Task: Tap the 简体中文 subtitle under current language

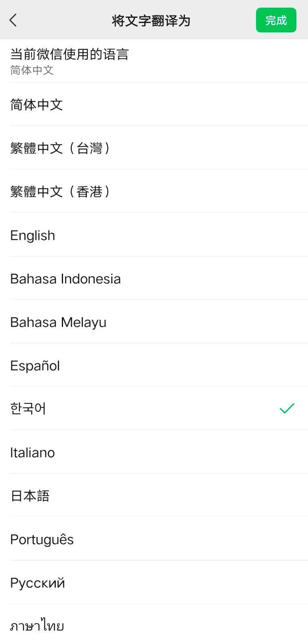Action: pyautogui.click(x=32, y=70)
